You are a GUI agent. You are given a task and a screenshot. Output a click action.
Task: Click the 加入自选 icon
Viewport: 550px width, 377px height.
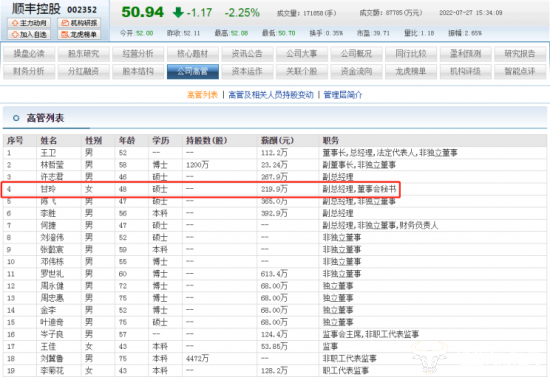[15, 34]
